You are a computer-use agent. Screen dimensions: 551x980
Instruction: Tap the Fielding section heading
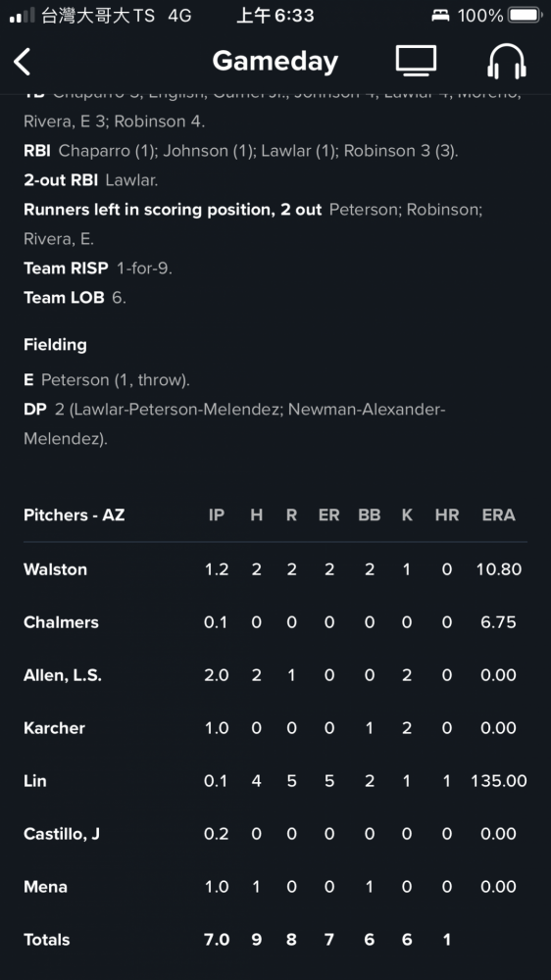55,344
